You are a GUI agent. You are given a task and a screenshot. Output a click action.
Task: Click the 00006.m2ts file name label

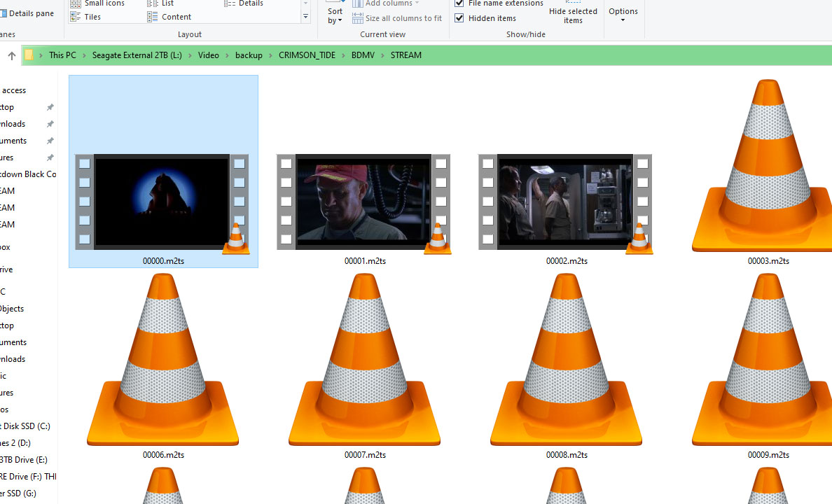point(163,455)
